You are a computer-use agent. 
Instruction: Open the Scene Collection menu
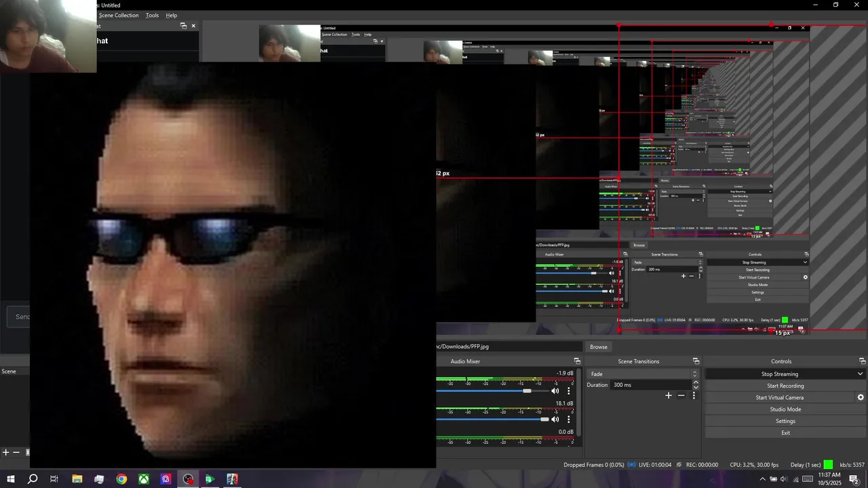[x=119, y=15]
